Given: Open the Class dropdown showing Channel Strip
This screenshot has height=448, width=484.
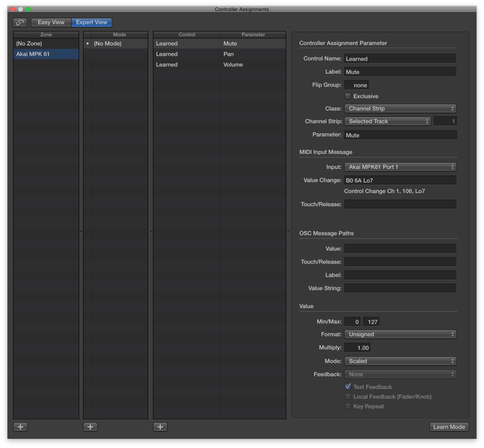Looking at the screenshot, I should (x=400, y=108).
